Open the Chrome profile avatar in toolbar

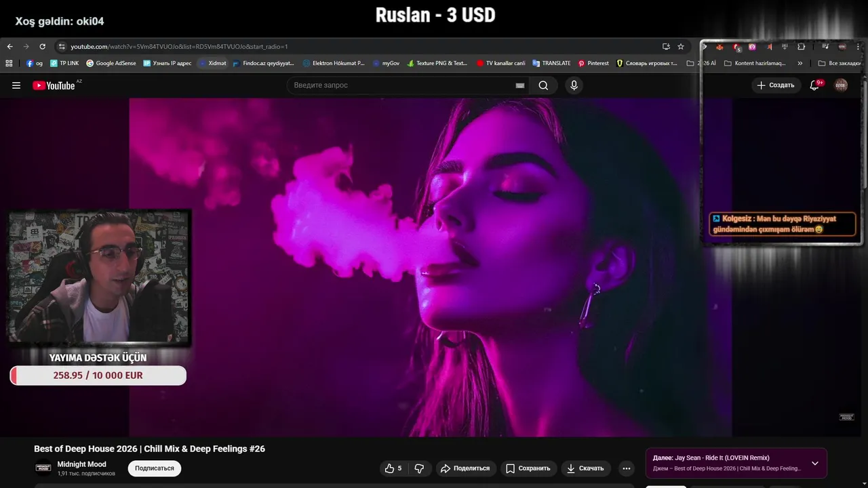coord(842,47)
